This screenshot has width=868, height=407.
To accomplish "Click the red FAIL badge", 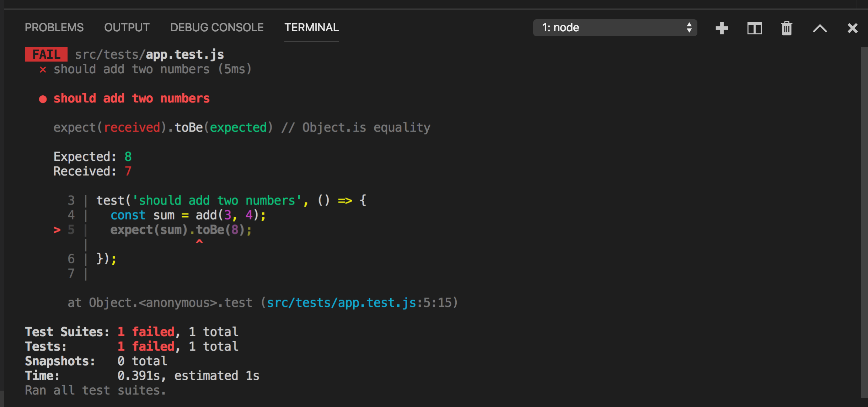I will pyautogui.click(x=46, y=54).
